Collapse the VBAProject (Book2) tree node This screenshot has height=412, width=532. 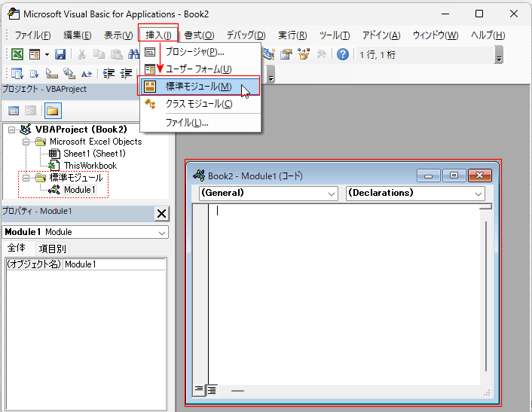pos(11,130)
